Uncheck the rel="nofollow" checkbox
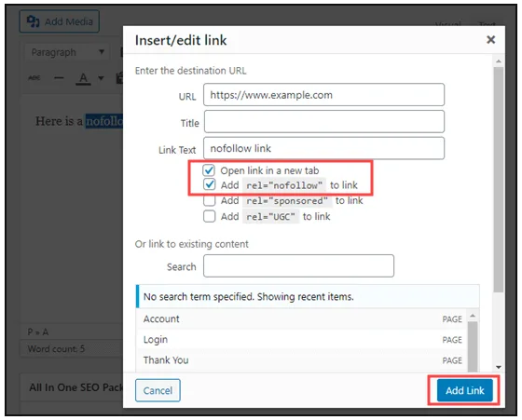This screenshot has height=420, width=522. click(x=209, y=184)
